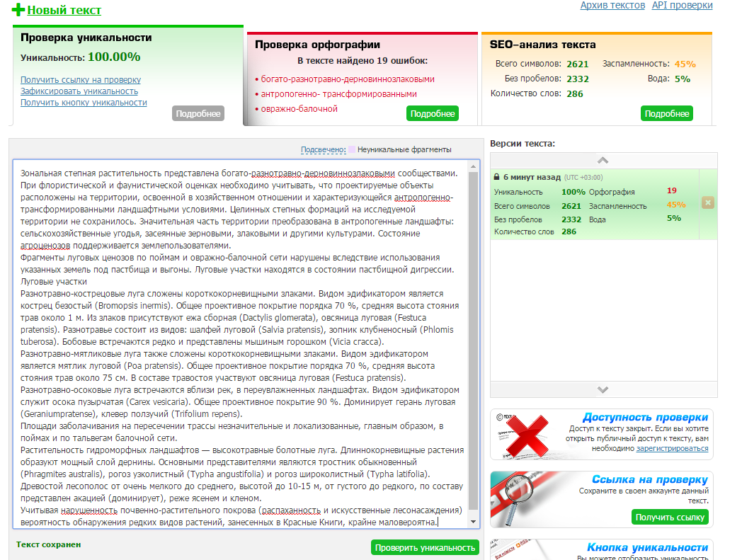Click the Проверить уникальность button
The image size is (742, 560).
pos(425,547)
